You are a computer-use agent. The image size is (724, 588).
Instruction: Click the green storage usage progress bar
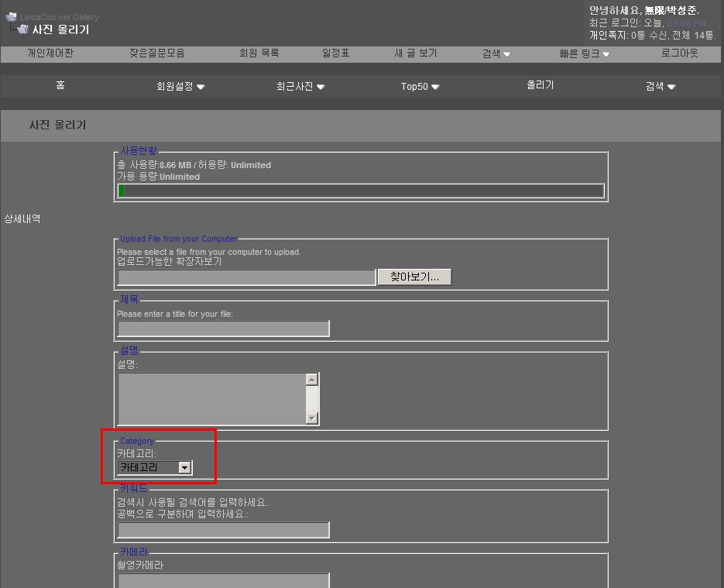coord(122,191)
